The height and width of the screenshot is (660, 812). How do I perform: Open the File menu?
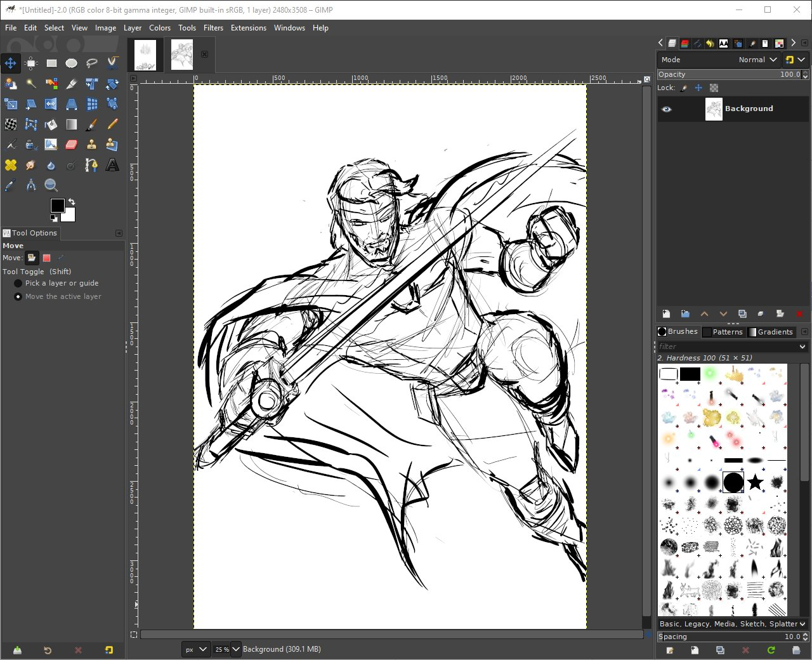click(11, 28)
